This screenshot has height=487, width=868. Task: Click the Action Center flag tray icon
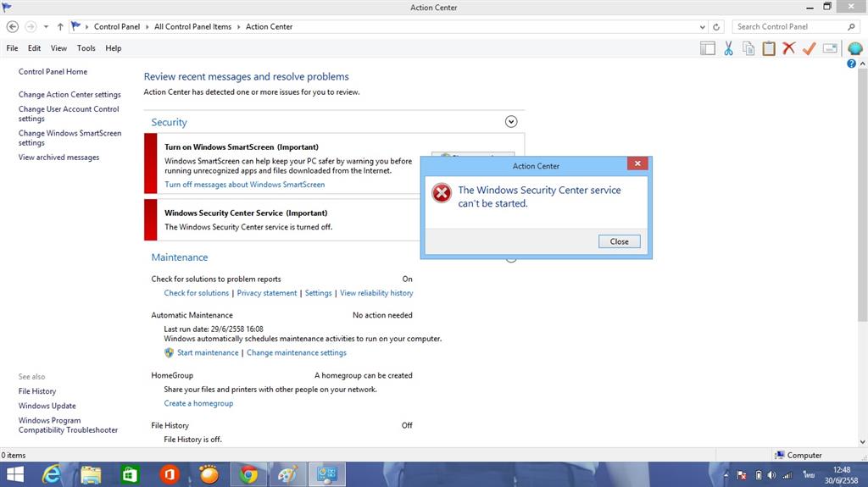tap(742, 475)
